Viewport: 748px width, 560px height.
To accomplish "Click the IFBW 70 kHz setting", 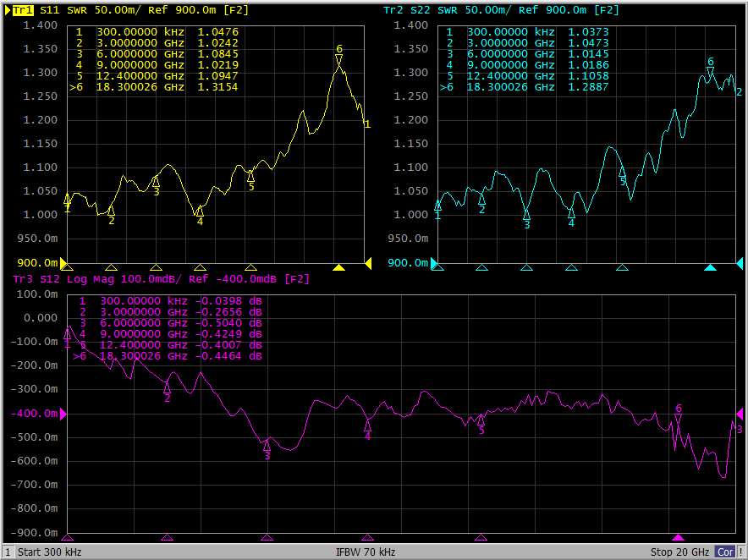I will (x=366, y=552).
